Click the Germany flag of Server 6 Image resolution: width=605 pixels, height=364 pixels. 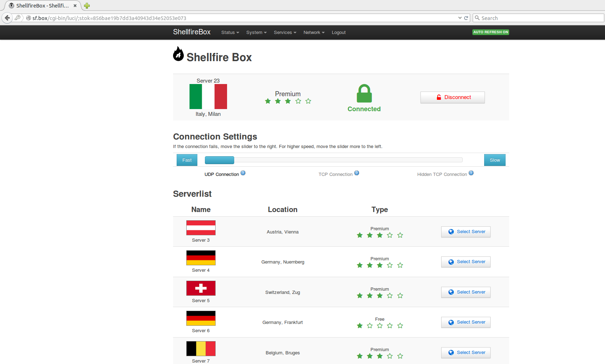[x=201, y=318]
